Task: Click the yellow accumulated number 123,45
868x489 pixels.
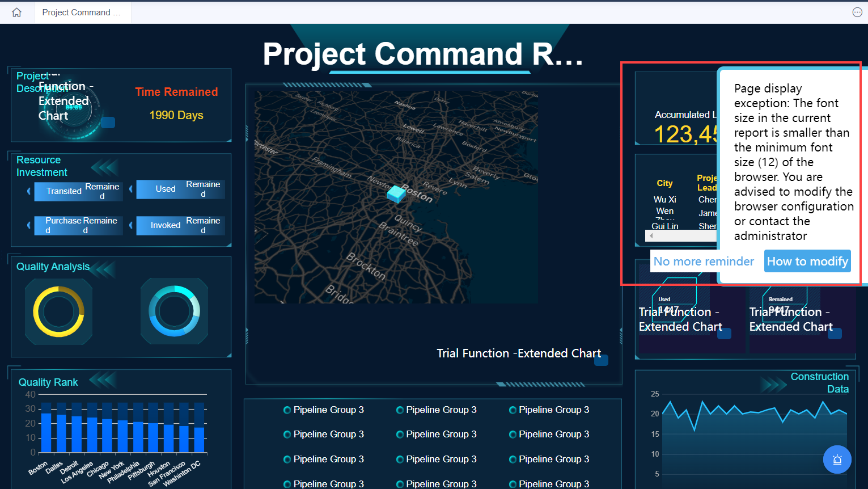Action: pyautogui.click(x=686, y=134)
